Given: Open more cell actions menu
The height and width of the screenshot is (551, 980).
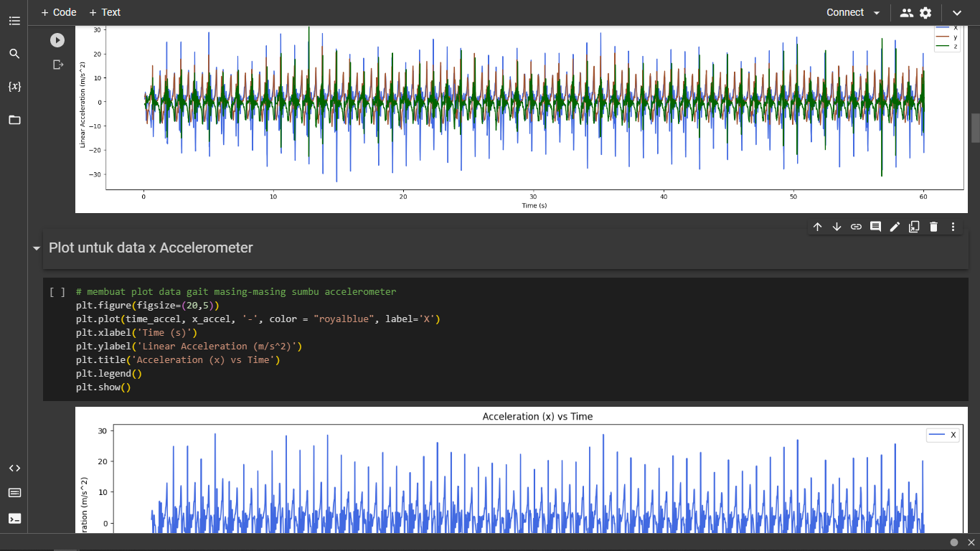Looking at the screenshot, I should [953, 227].
